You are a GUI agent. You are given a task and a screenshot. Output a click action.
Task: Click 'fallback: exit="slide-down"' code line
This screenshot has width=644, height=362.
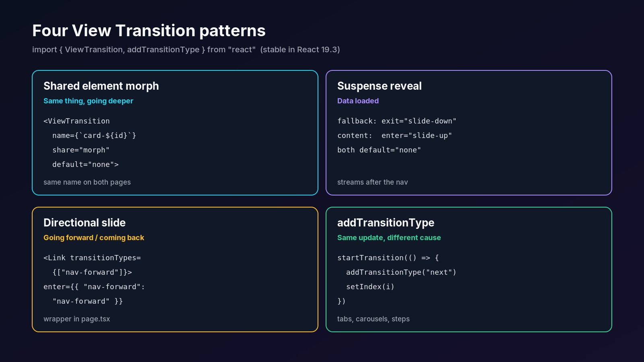coord(397,121)
